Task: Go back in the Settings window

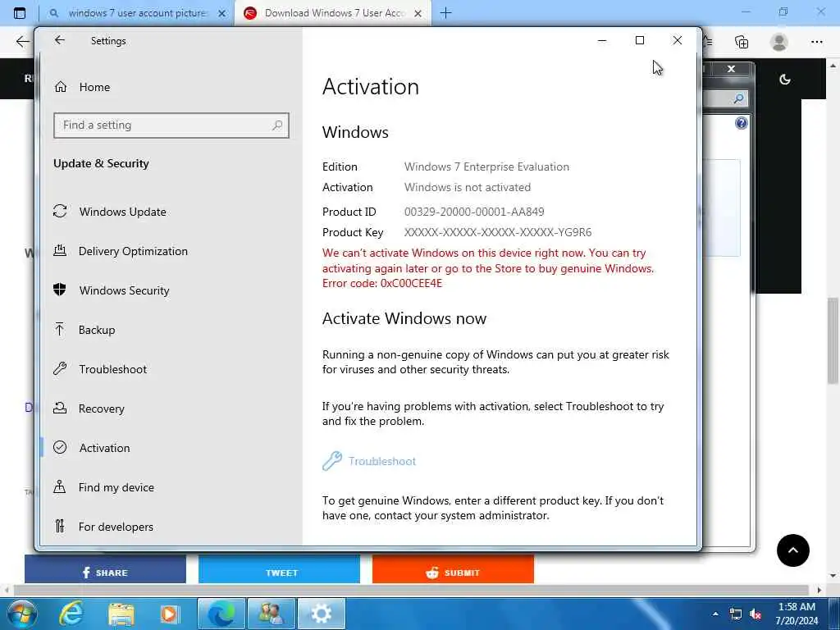Action: (59, 40)
